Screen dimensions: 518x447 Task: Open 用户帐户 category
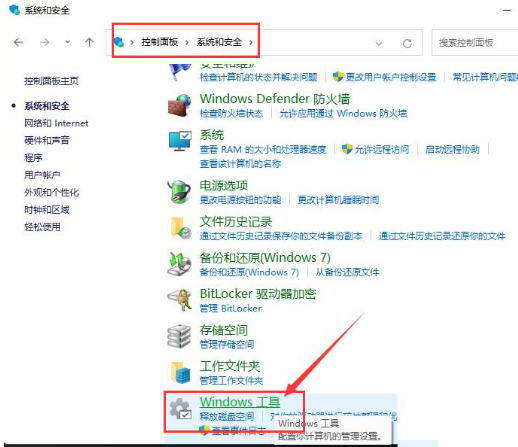(x=42, y=175)
